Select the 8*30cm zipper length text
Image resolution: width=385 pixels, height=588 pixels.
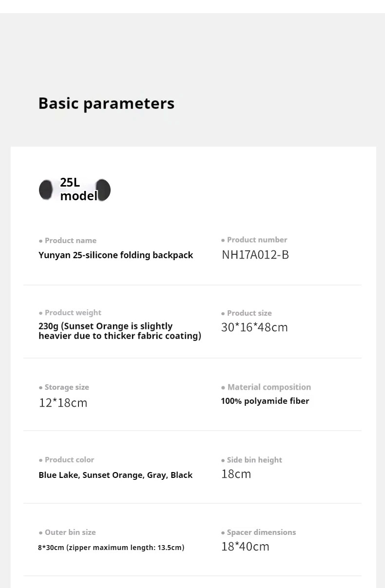click(x=111, y=548)
